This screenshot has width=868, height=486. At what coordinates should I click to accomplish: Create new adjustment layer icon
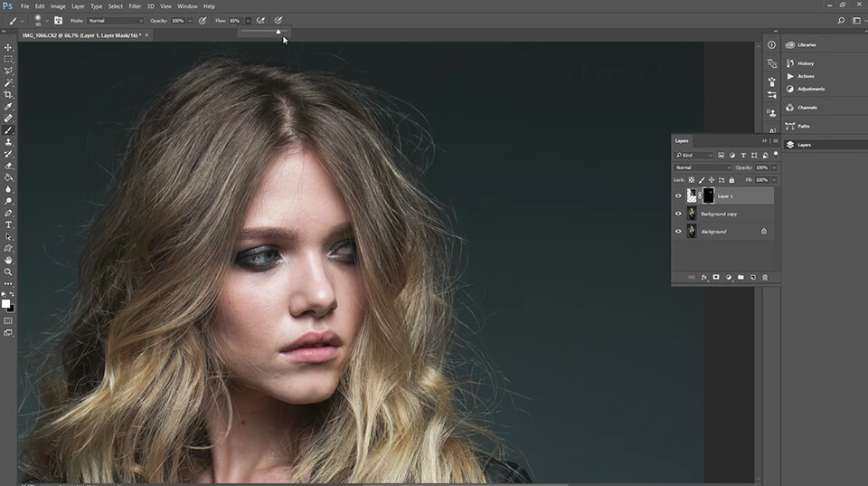pyautogui.click(x=729, y=277)
